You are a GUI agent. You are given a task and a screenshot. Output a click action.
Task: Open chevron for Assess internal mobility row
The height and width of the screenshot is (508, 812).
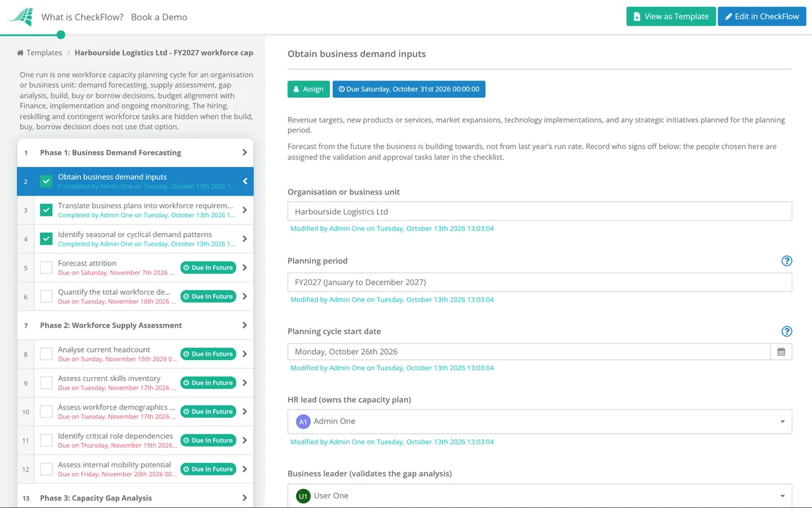tap(245, 469)
